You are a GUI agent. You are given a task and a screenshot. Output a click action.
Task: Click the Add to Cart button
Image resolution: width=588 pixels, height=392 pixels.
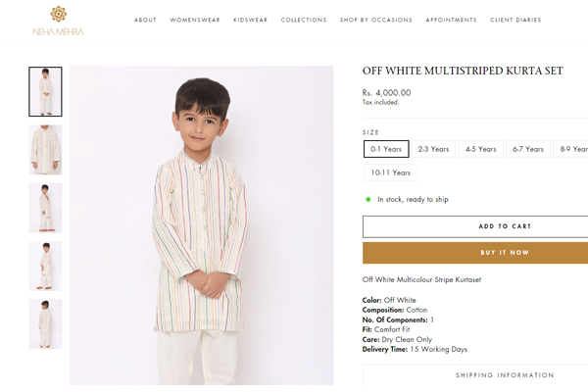[x=475, y=226]
